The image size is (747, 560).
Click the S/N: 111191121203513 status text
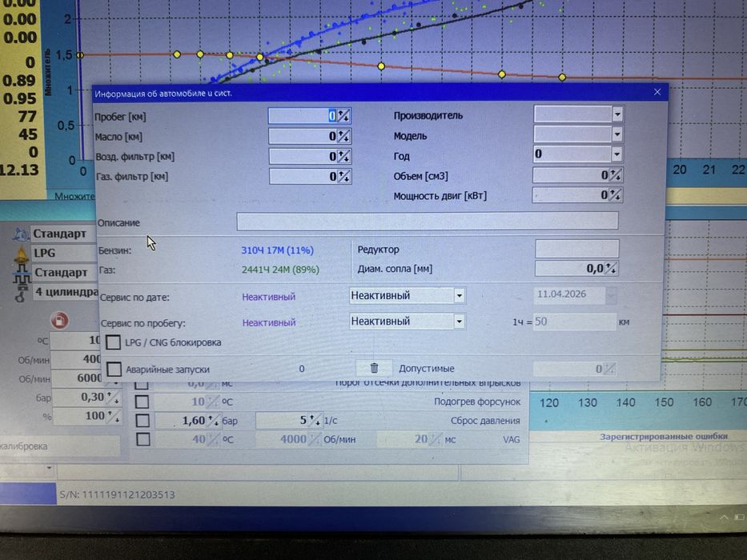pyautogui.click(x=117, y=494)
